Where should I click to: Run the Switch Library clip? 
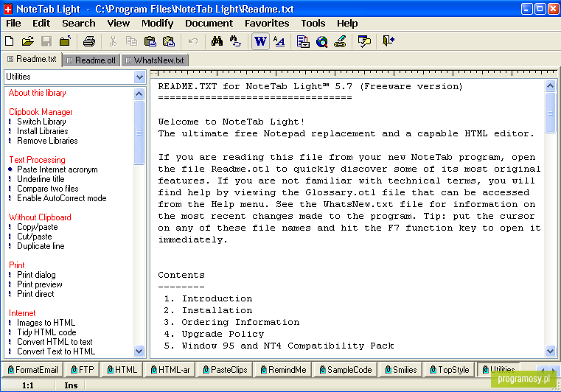click(41, 122)
